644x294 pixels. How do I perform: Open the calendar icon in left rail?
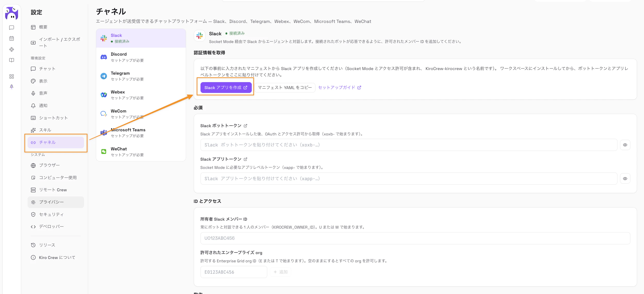click(x=12, y=38)
